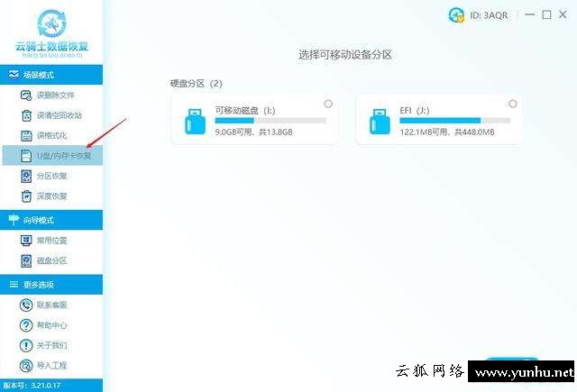Maximize the data recovery window

(x=547, y=14)
